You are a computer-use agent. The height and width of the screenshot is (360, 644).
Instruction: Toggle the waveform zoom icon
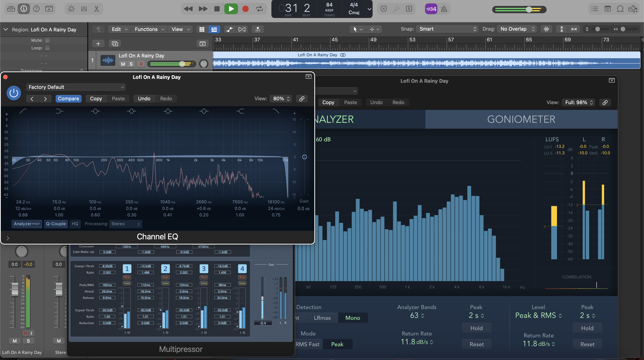(546, 29)
